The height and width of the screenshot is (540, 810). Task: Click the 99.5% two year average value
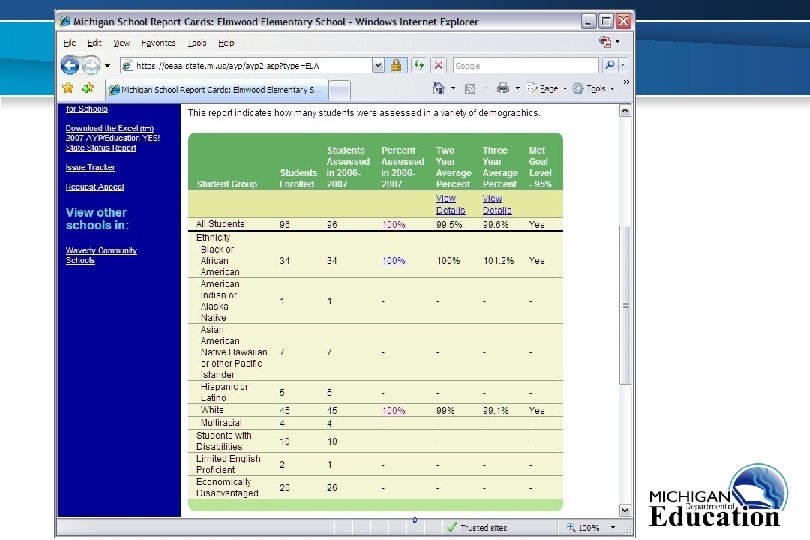[x=449, y=225]
